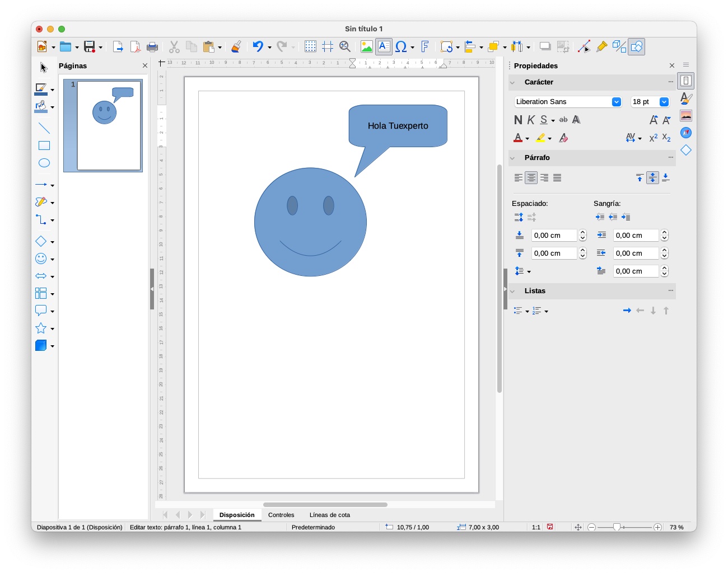The image size is (728, 573).
Task: Select the Ellipse drawing tool
Action: coord(44,163)
